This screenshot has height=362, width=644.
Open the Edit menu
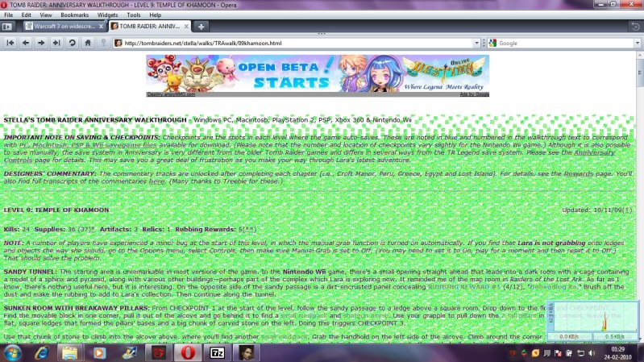pos(27,15)
